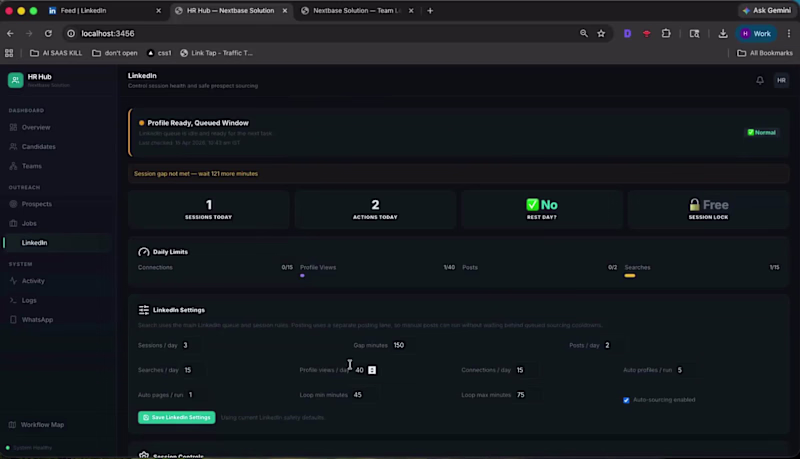Edit the Searches / day field
Screen dimensions: 800x459
coord(193,370)
